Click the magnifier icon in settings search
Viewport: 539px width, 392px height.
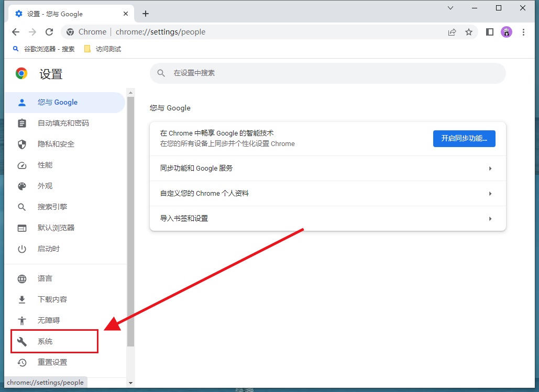161,73
